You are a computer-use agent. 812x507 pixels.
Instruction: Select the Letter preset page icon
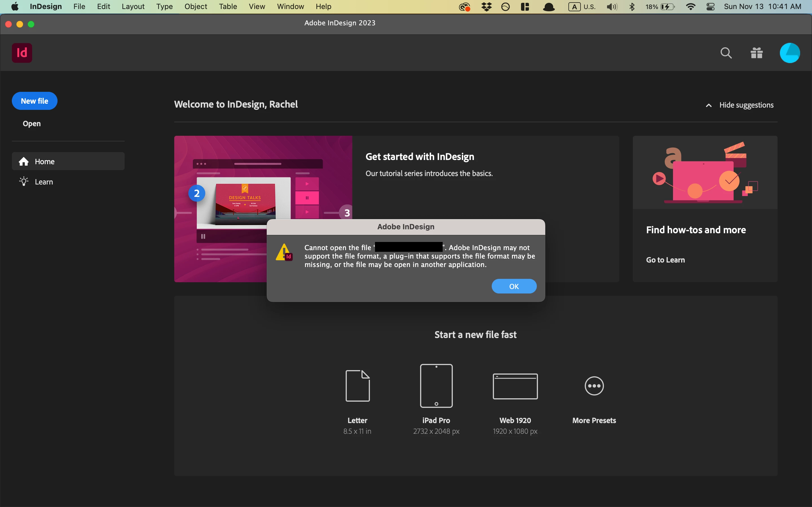pyautogui.click(x=357, y=386)
